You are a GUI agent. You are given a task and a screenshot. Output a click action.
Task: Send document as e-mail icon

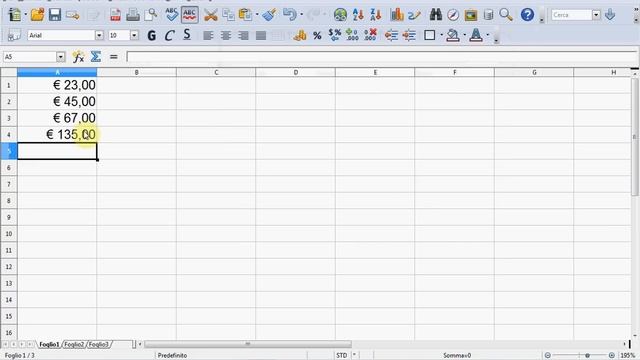coord(73,15)
